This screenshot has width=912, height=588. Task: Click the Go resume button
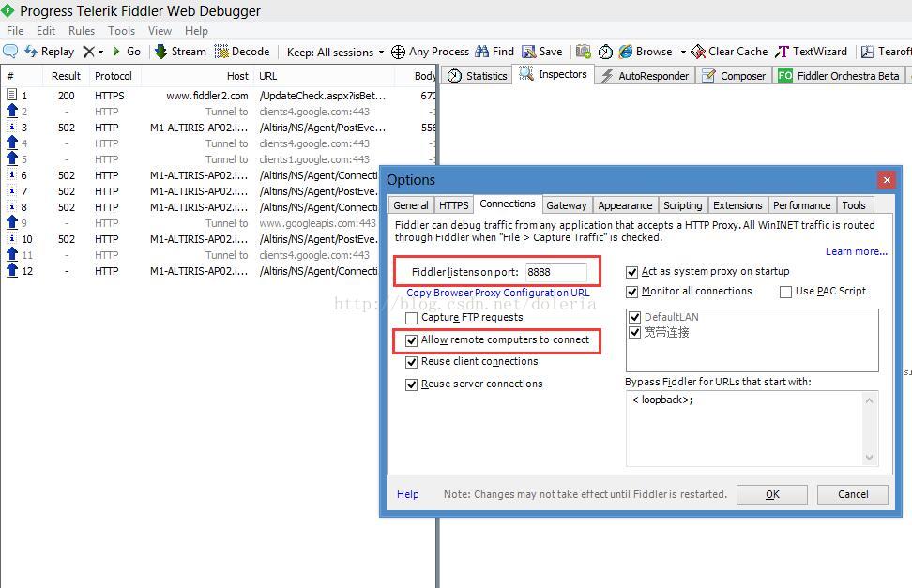point(127,52)
